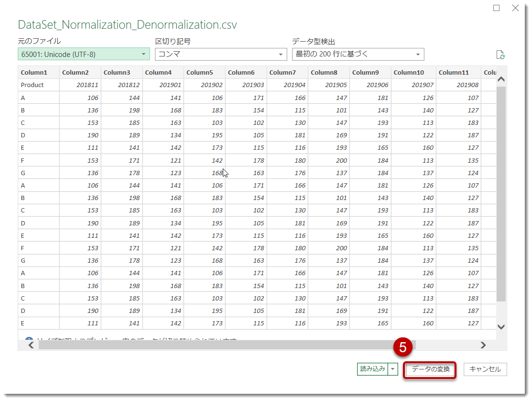The image size is (532, 401).
Task: Select the Column7 header
Action: click(x=287, y=73)
